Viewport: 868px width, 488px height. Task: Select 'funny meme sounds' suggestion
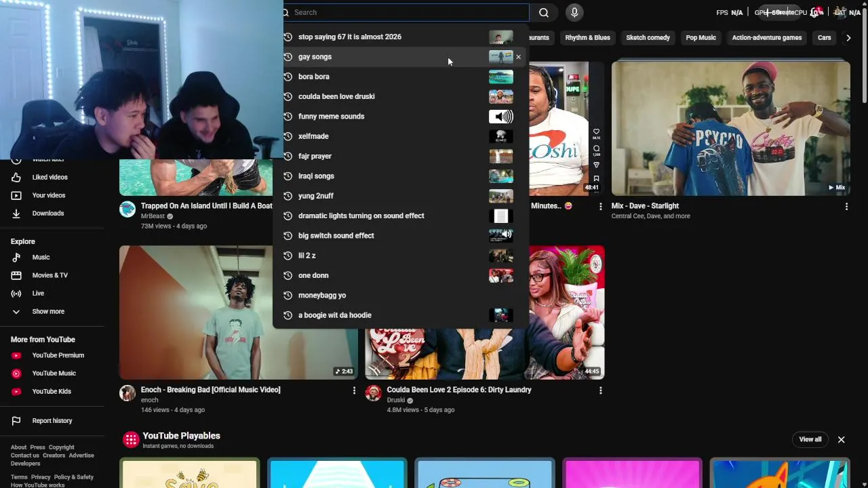pos(401,117)
